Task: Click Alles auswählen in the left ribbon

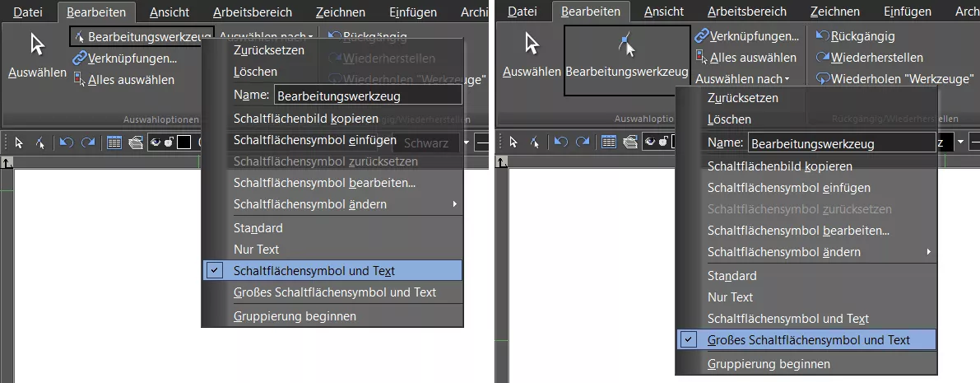Action: click(123, 79)
